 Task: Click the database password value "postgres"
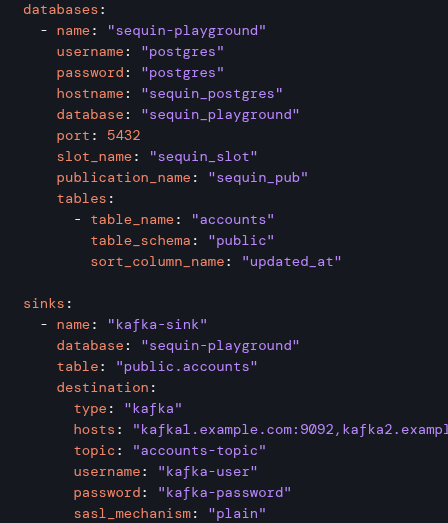click(x=182, y=73)
